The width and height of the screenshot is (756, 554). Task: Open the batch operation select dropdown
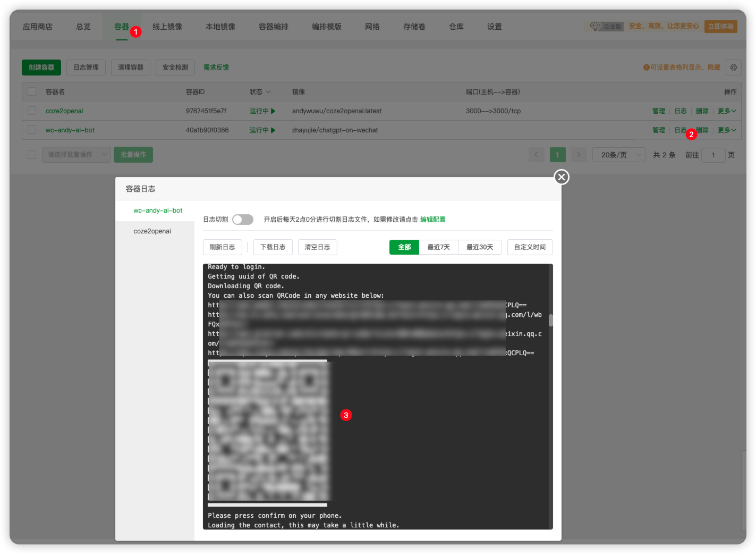77,155
